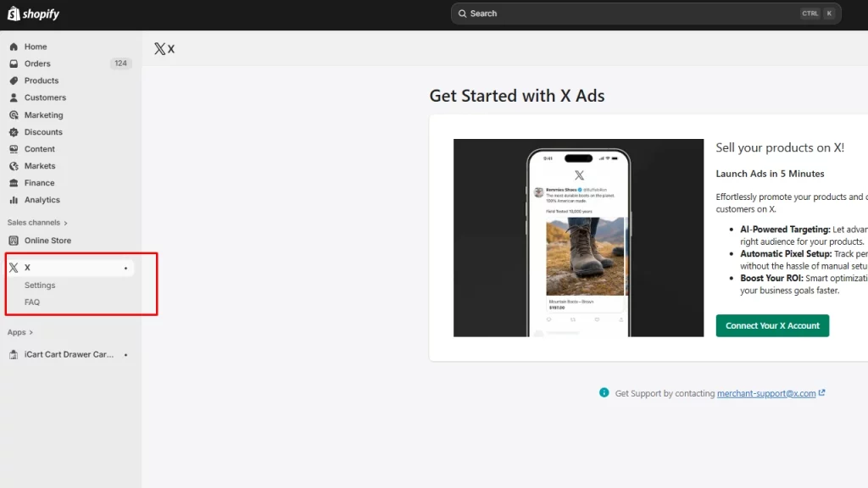This screenshot has width=868, height=488.
Task: Open the FAQ item under X
Action: pos(32,302)
